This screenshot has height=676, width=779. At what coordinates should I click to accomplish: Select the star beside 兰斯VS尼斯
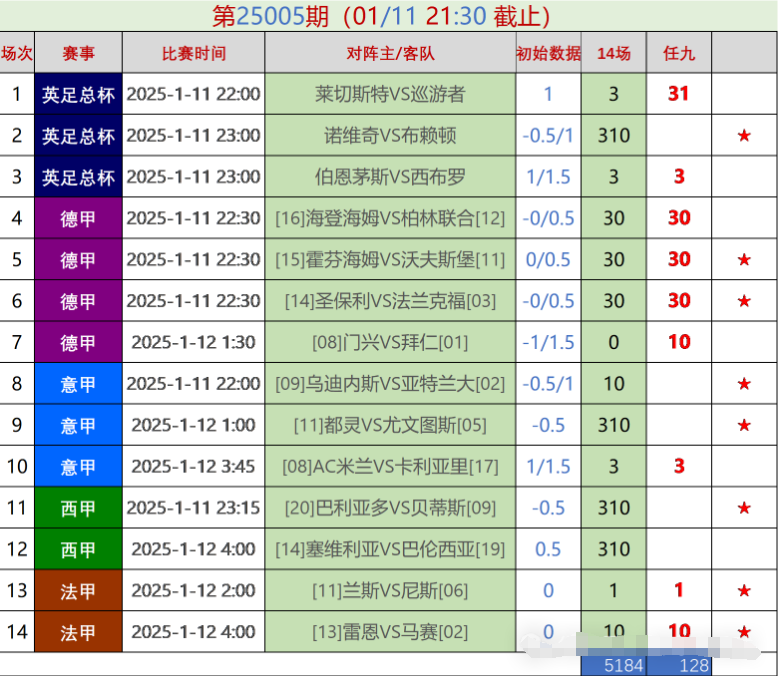[x=744, y=591]
